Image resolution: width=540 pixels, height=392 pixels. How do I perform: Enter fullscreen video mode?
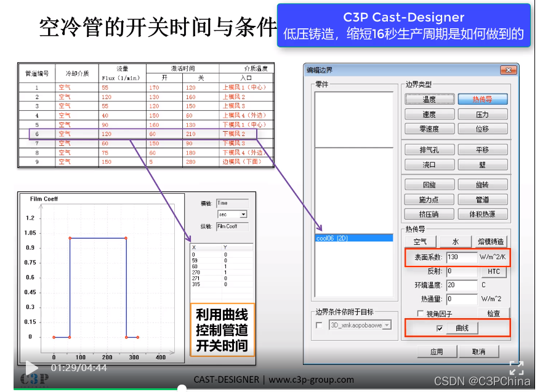tap(516, 368)
